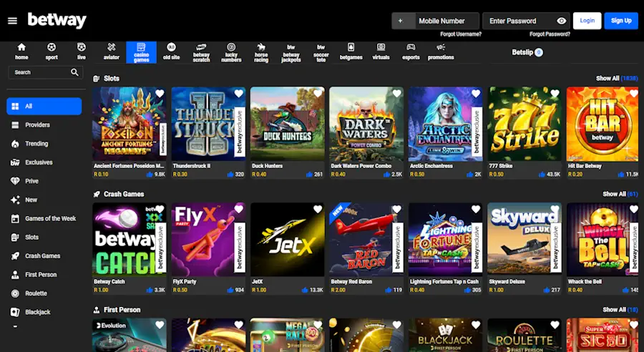Screen dimensions: 644x352
Task: Select the All category in sidebar
Action: click(x=44, y=107)
